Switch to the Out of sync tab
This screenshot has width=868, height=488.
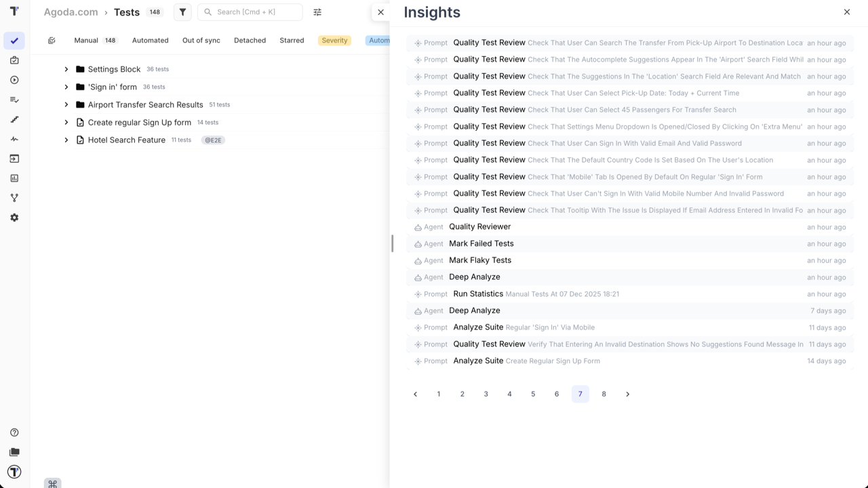tap(201, 40)
